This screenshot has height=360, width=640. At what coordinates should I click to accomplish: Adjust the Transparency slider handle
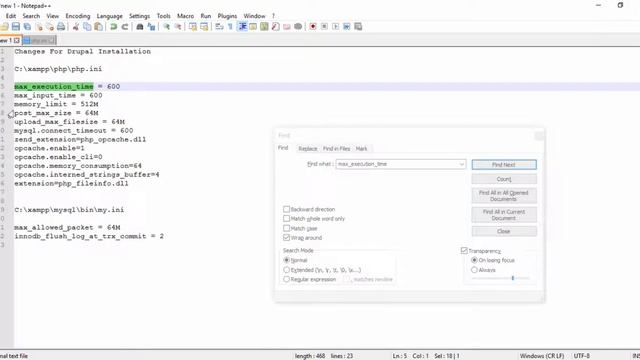(x=513, y=278)
